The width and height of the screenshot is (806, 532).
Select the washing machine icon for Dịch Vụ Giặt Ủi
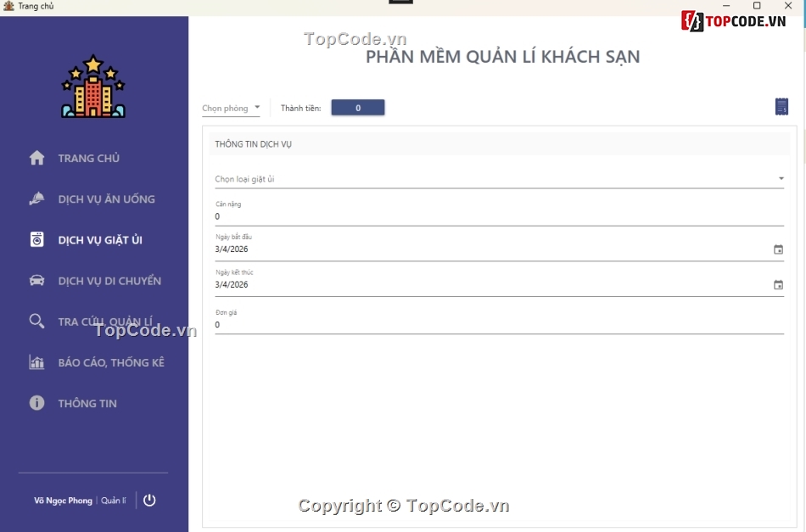pos(36,239)
